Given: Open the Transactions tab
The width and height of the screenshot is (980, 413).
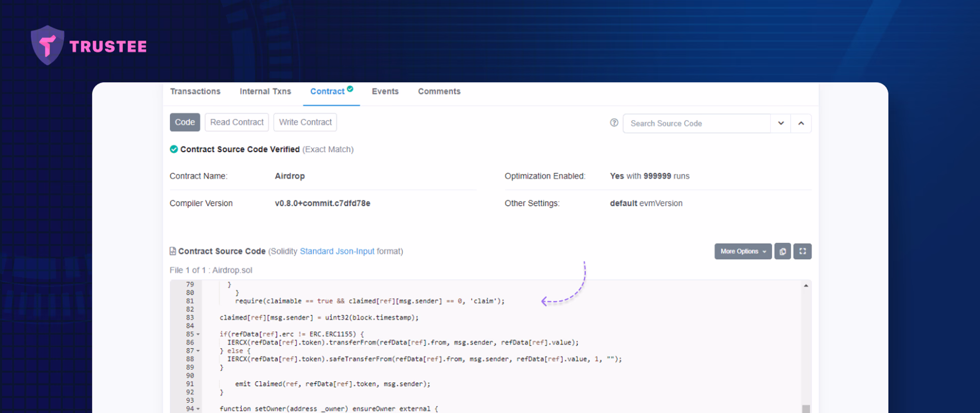Looking at the screenshot, I should 195,91.
